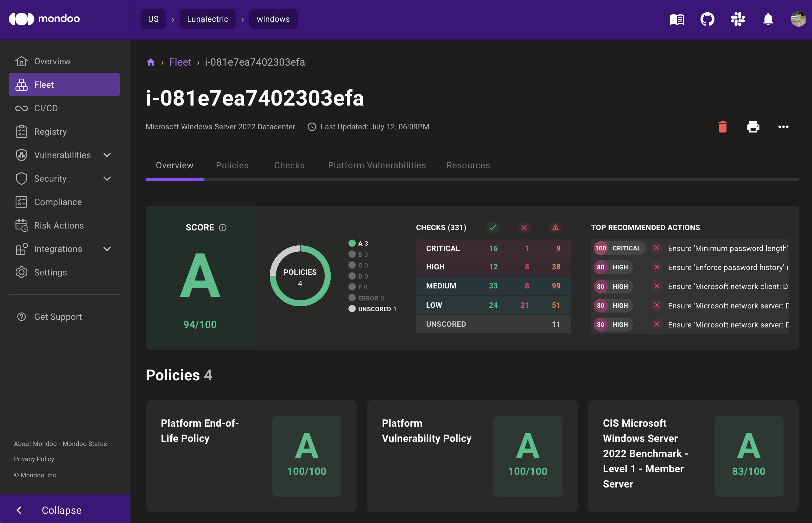Open the documentation book icon
This screenshot has height=523, width=812.
pyautogui.click(x=676, y=19)
